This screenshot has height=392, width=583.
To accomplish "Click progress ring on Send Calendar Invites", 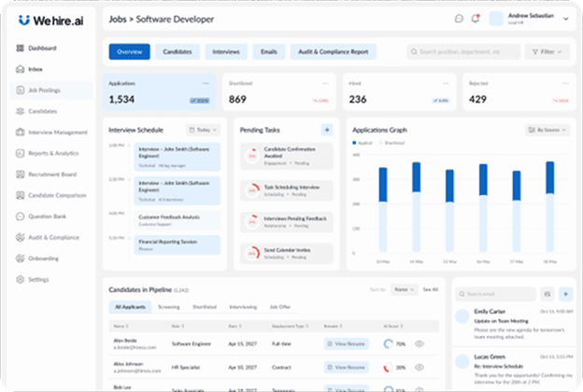I will point(252,253).
